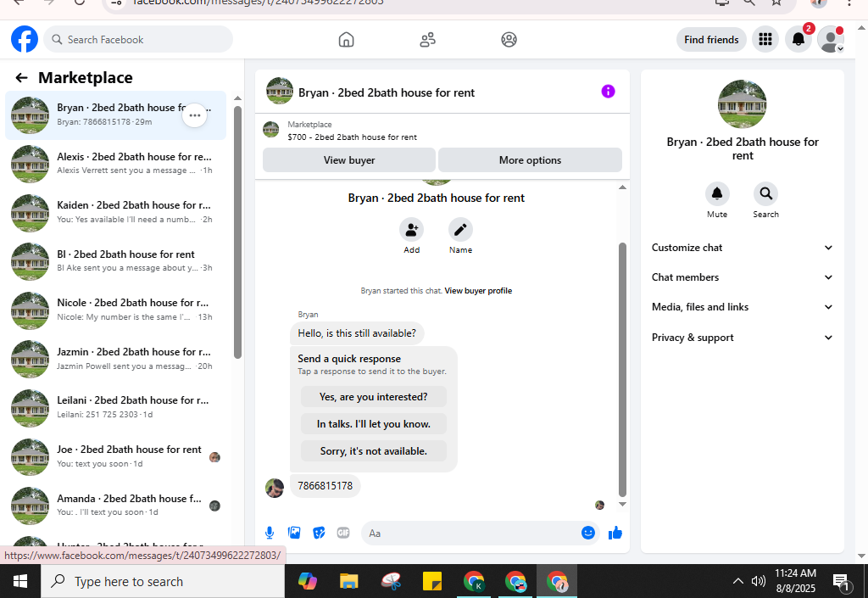The height and width of the screenshot is (598, 868).
Task: Click the Add people icon
Action: point(411,229)
